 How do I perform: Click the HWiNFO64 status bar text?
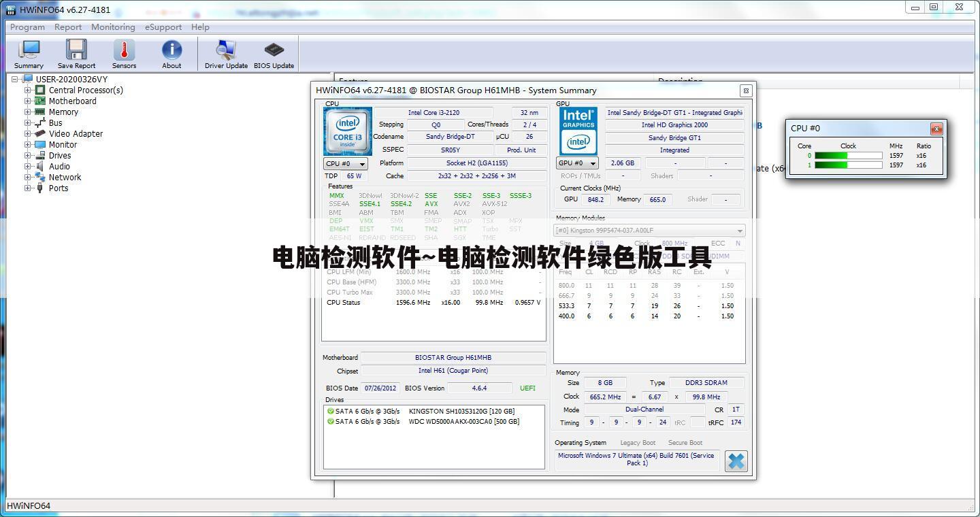click(x=29, y=506)
